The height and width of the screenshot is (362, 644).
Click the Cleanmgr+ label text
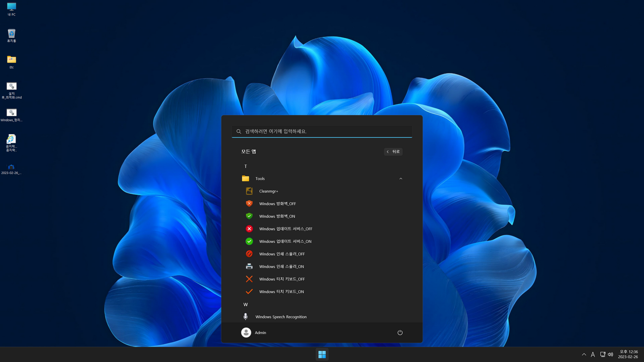point(269,191)
